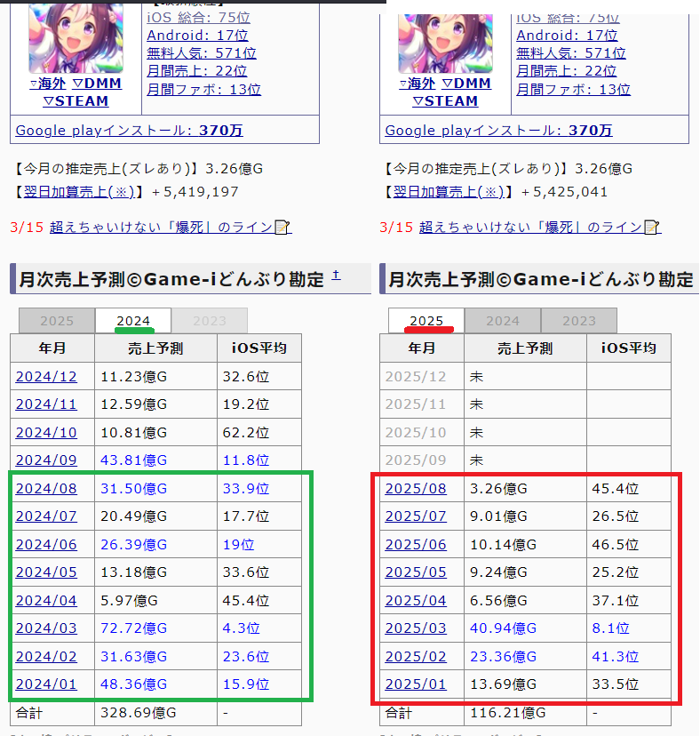Image resolution: width=700 pixels, height=736 pixels.
Task: Switch left table to the 2023 tab
Action: (x=210, y=321)
